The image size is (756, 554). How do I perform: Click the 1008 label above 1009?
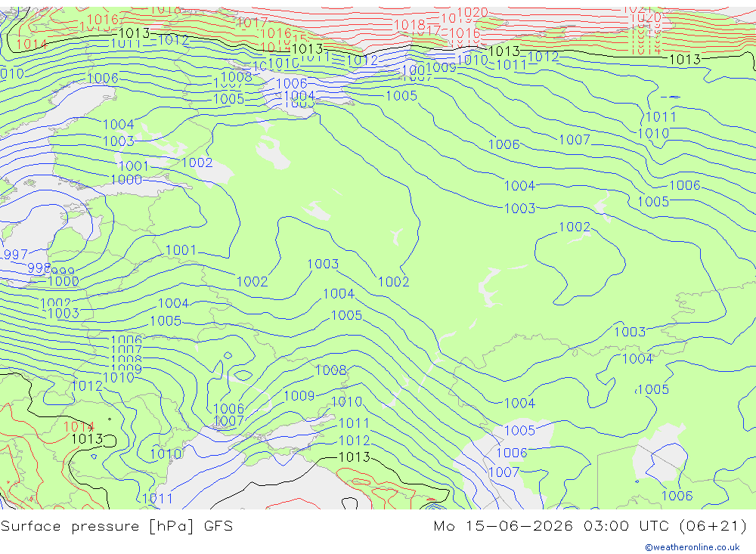[330, 370]
